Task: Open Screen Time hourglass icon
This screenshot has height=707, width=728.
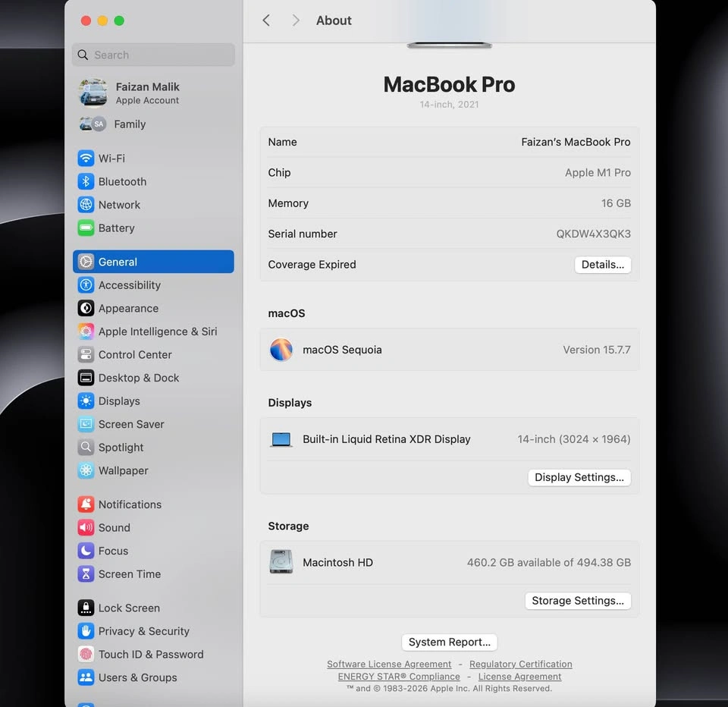Action: [x=86, y=574]
